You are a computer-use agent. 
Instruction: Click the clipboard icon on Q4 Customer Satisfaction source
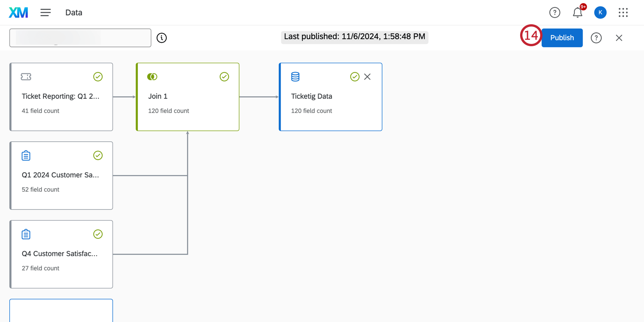pos(26,234)
